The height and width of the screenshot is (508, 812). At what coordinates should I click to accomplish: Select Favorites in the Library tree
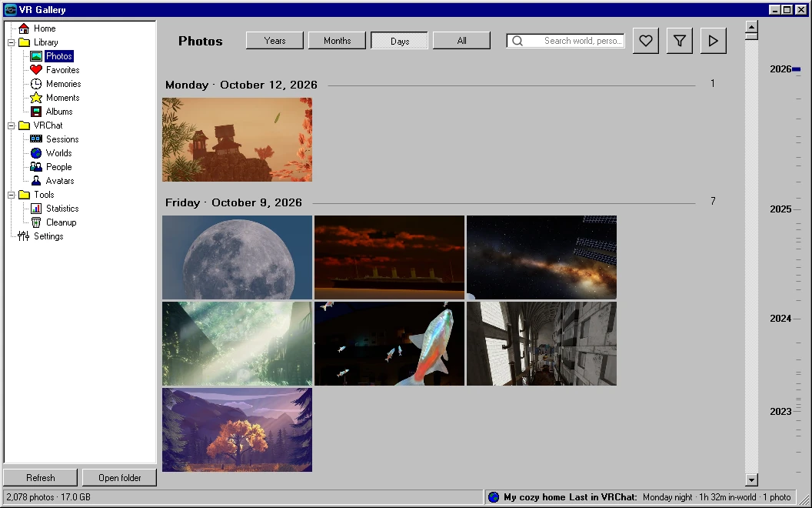pos(62,70)
